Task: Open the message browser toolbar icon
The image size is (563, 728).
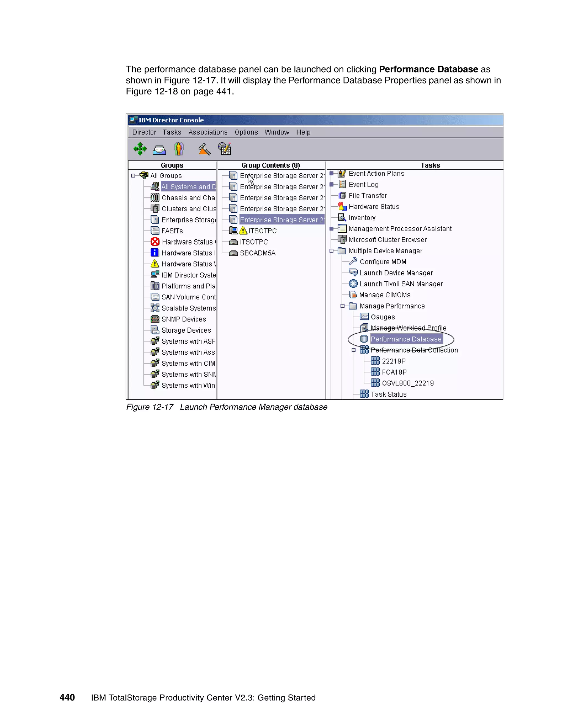Action: coord(159,150)
